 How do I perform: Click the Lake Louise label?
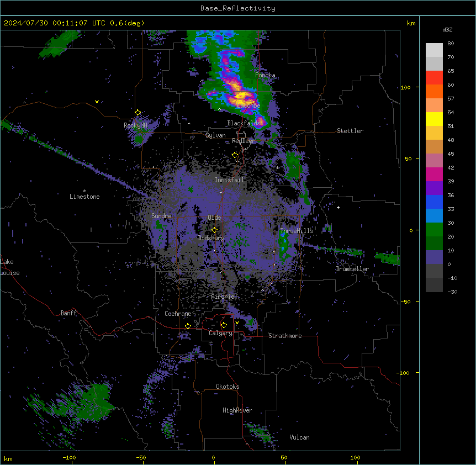coord(9,267)
